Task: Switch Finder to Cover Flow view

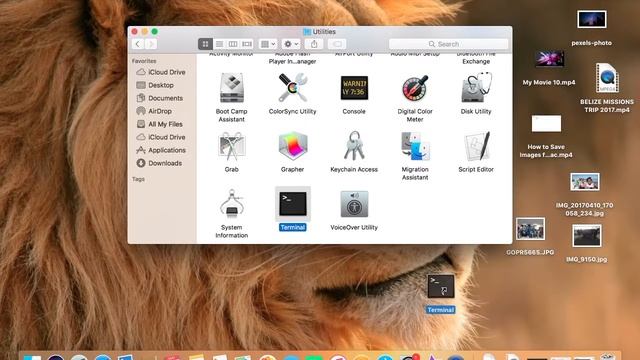Action: click(247, 44)
